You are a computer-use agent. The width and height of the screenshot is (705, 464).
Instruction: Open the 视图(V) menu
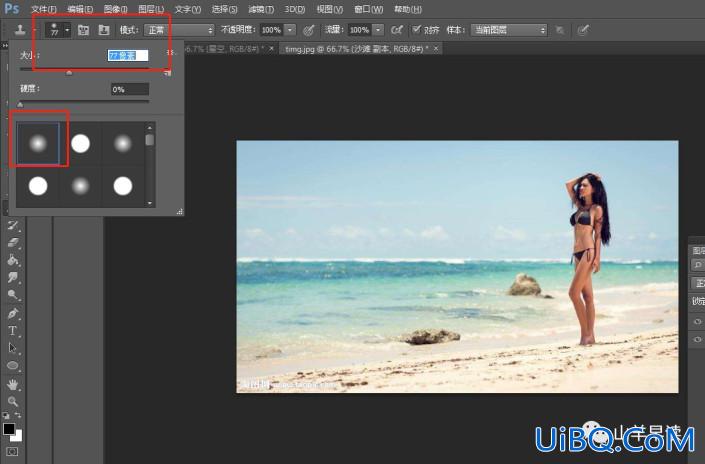pos(329,9)
